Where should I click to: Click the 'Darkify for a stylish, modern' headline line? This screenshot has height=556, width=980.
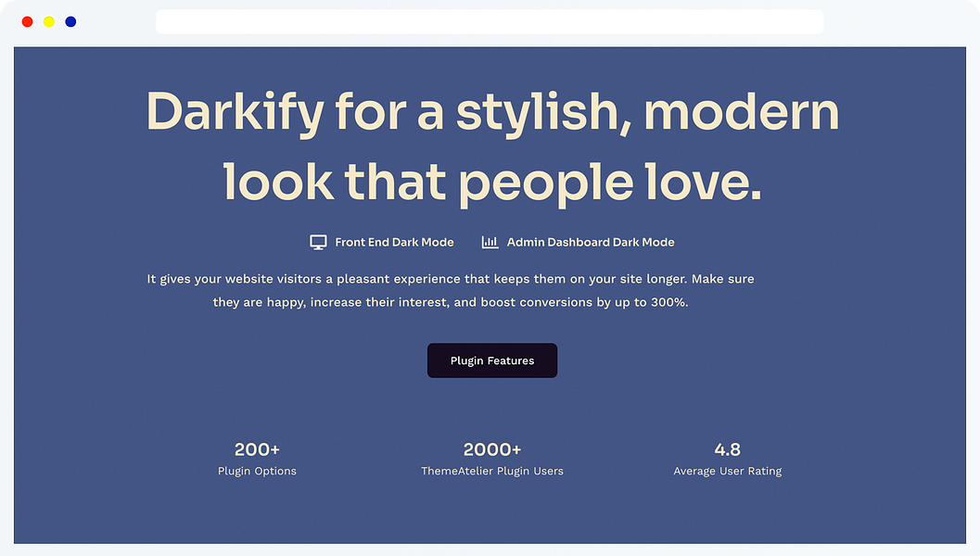(x=492, y=112)
